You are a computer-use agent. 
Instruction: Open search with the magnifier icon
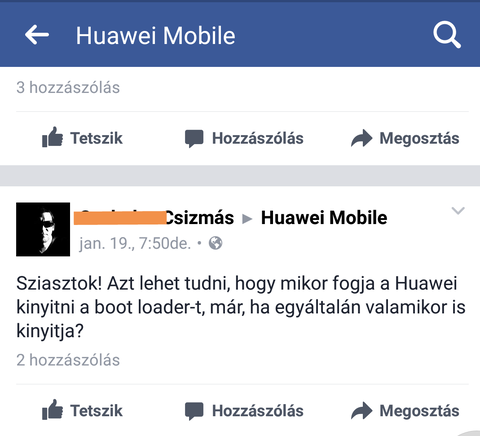447,35
